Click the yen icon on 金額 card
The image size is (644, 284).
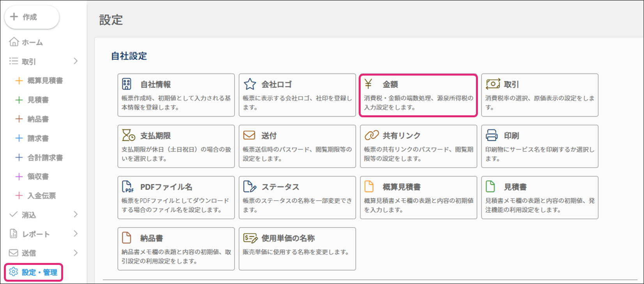[x=368, y=84]
